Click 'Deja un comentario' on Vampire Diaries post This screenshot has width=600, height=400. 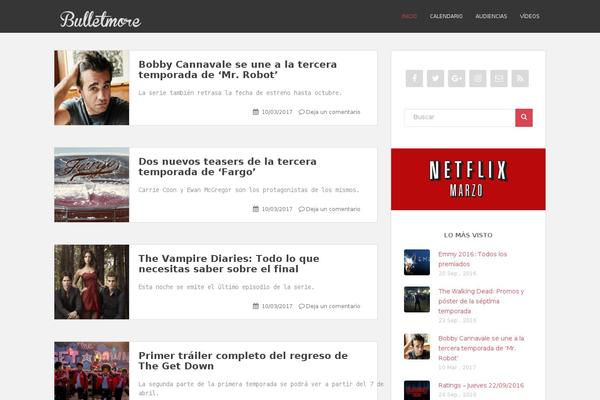(333, 306)
